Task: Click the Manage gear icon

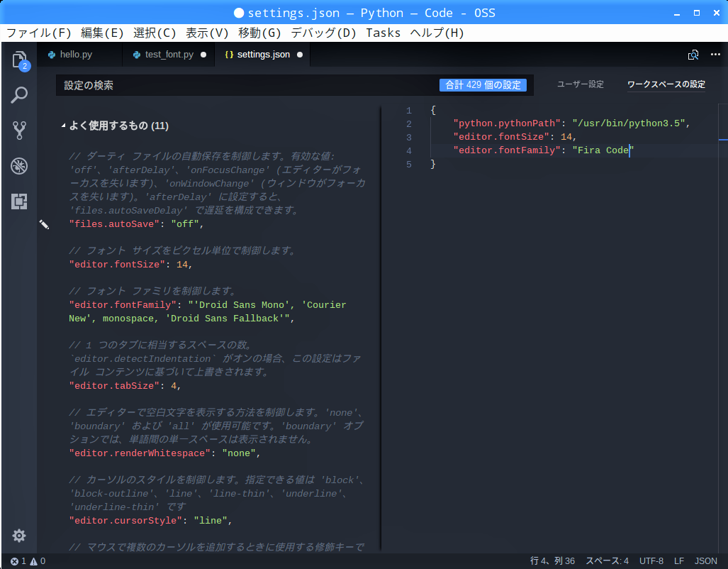Action: click(x=19, y=536)
